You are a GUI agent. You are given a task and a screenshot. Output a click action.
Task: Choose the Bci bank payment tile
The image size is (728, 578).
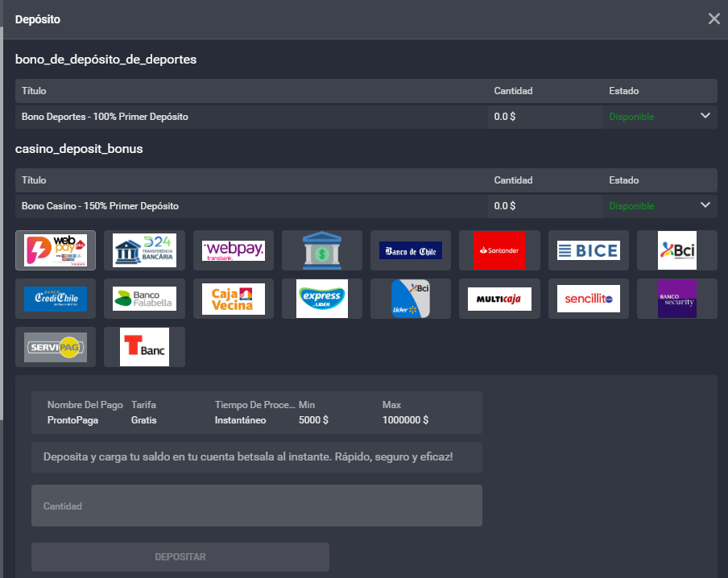click(677, 250)
